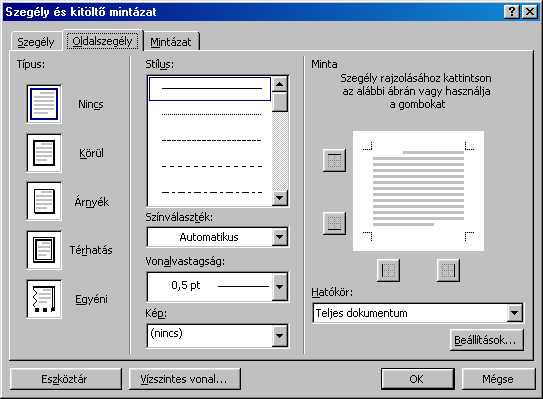
Task: Click the (nincs) art value
Action: pyautogui.click(x=166, y=334)
